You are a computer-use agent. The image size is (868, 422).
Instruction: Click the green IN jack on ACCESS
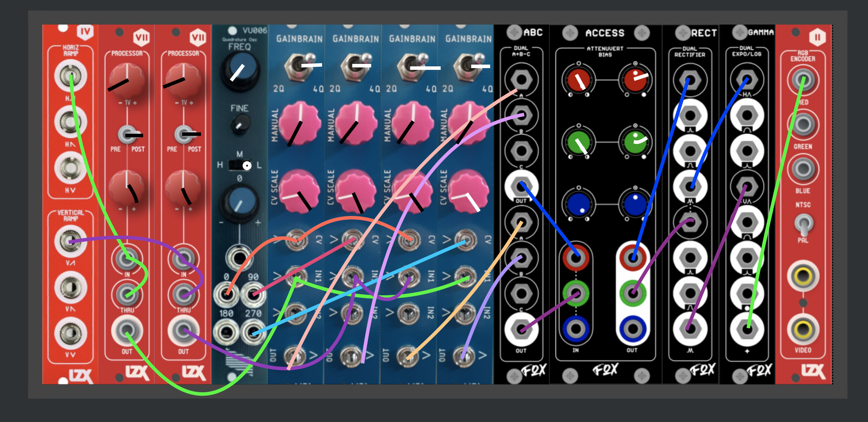(576, 294)
